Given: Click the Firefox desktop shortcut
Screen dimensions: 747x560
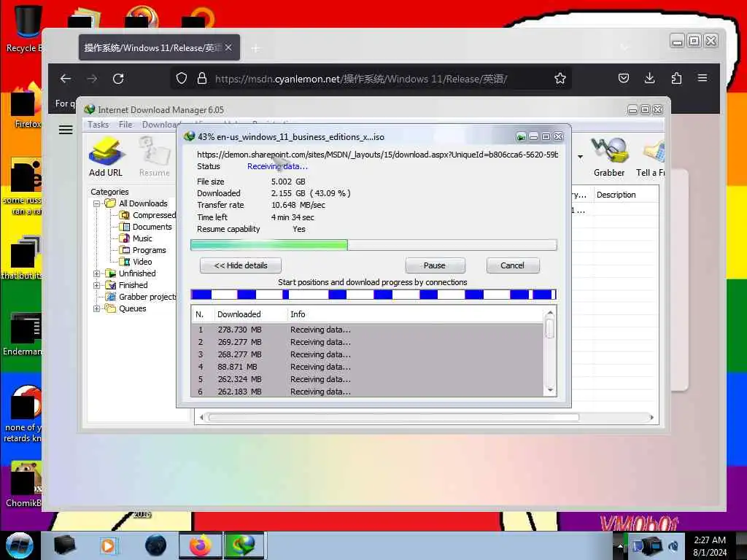Looking at the screenshot, I should 26,106.
